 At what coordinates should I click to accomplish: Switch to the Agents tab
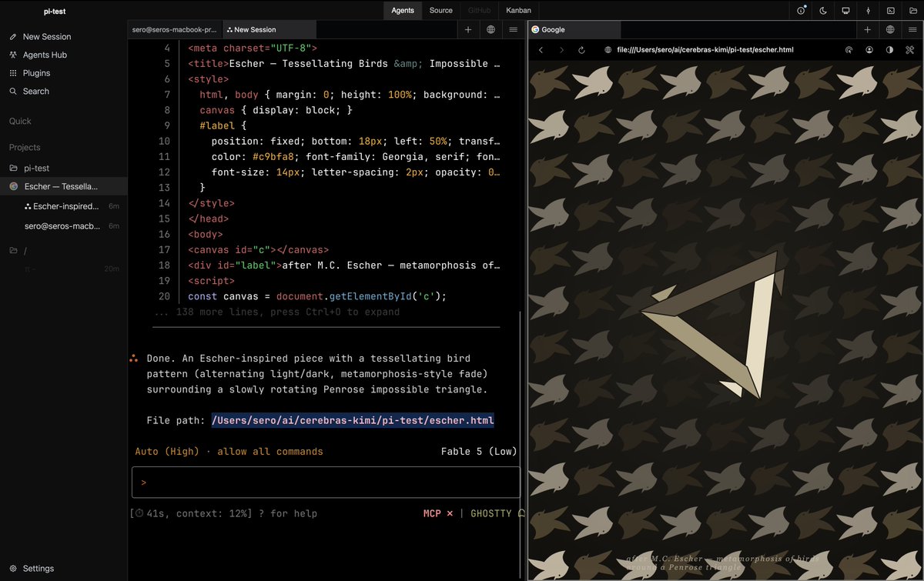403,10
